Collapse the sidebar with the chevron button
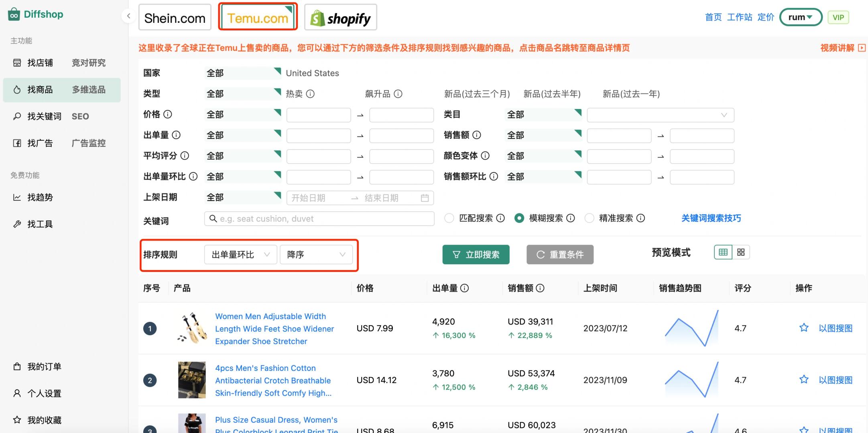 tap(128, 16)
